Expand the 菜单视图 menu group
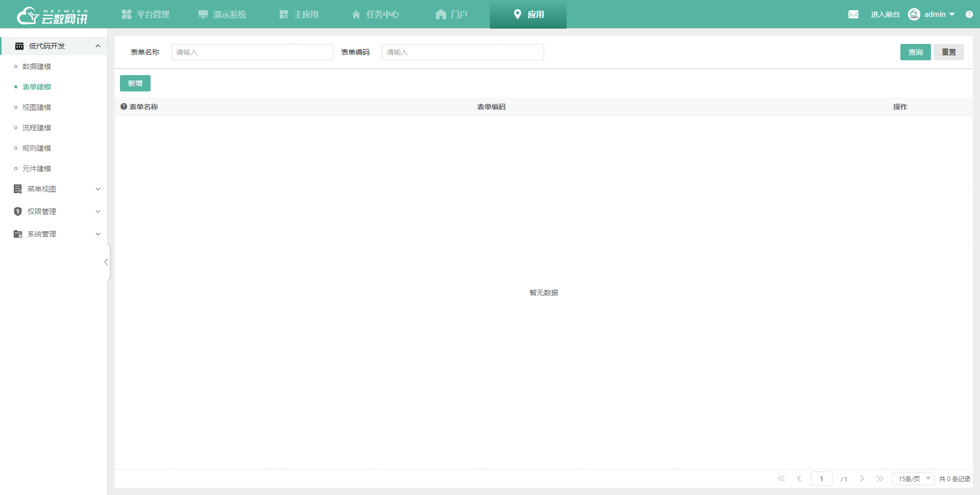The height and width of the screenshot is (495, 980). click(98, 189)
